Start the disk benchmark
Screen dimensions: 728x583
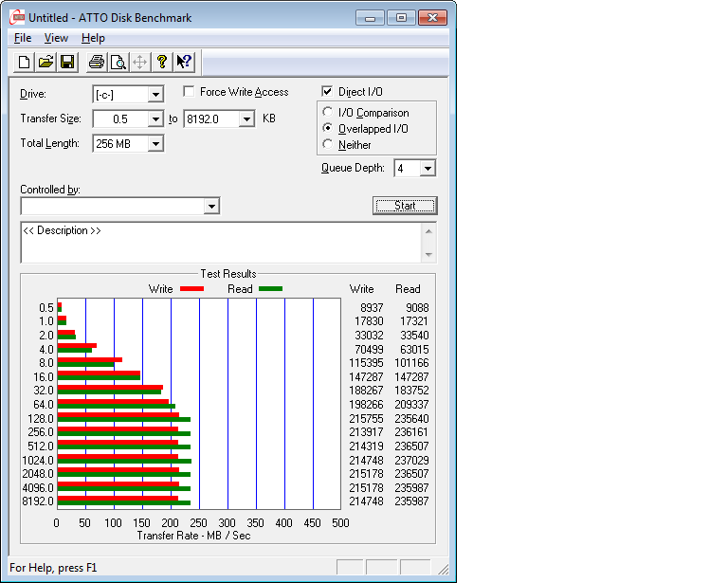[405, 206]
